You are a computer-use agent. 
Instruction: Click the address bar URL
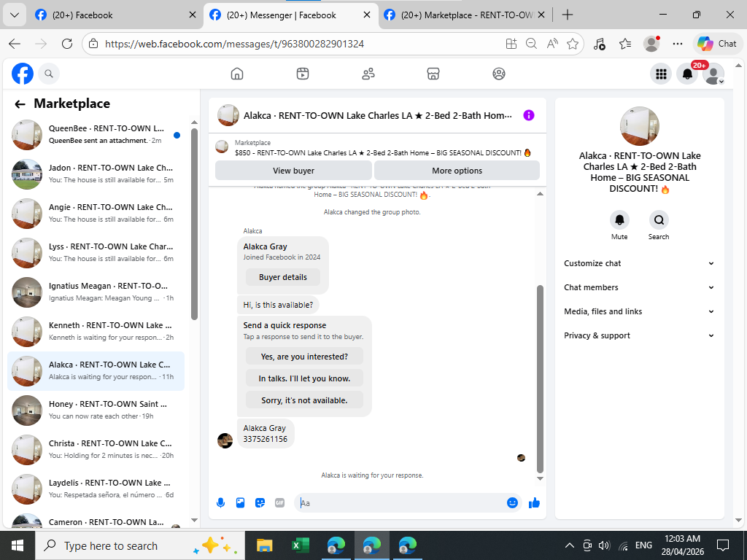tap(234, 44)
